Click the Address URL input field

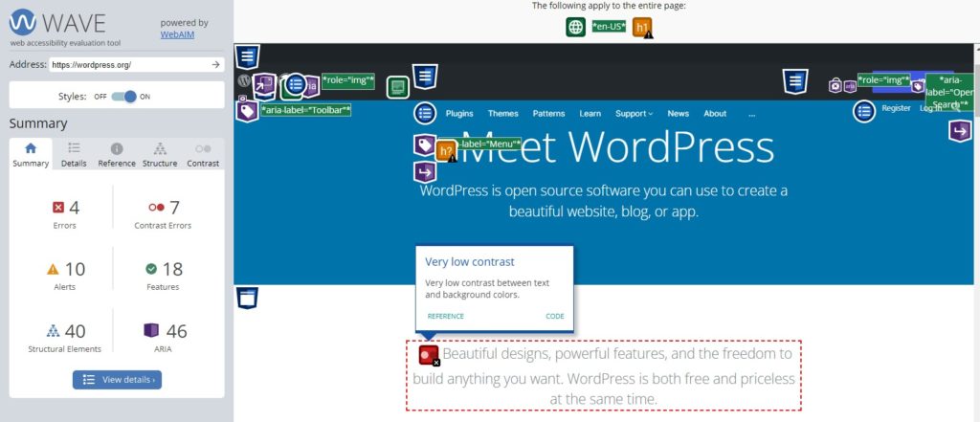click(x=127, y=65)
